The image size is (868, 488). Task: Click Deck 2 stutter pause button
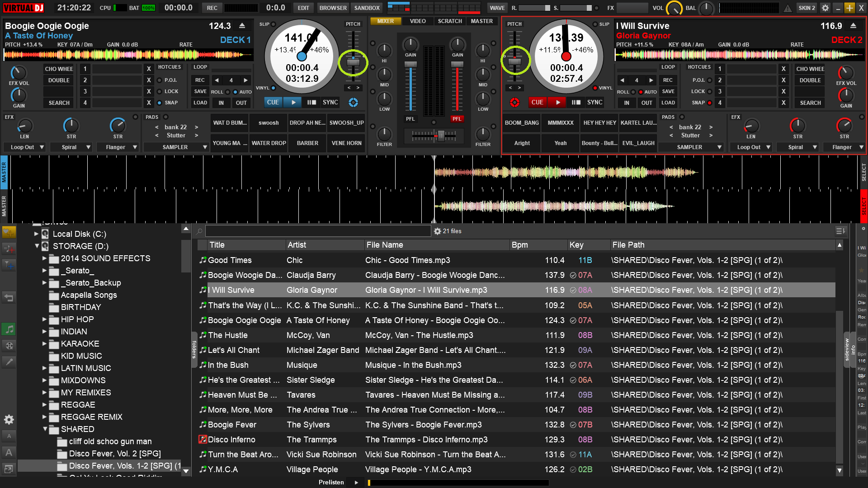(x=576, y=103)
